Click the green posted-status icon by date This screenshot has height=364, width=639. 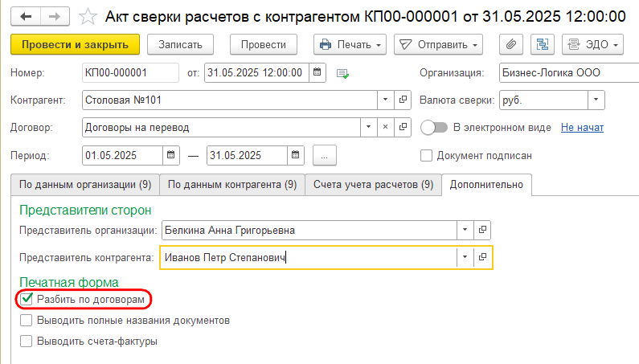(x=342, y=73)
